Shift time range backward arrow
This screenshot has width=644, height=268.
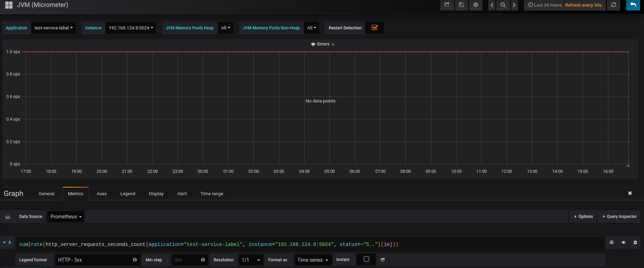click(x=492, y=5)
